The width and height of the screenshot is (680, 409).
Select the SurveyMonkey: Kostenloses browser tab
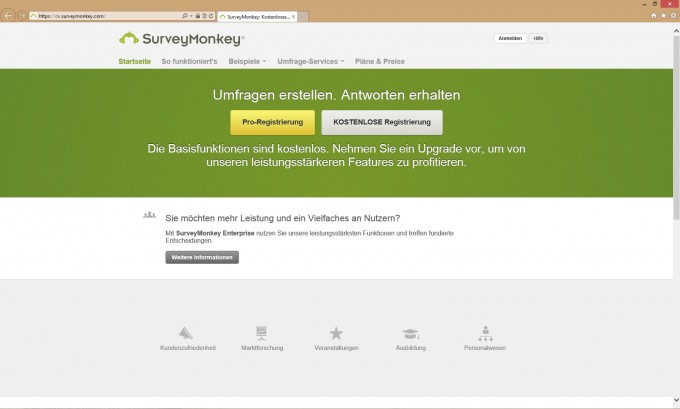tap(255, 16)
